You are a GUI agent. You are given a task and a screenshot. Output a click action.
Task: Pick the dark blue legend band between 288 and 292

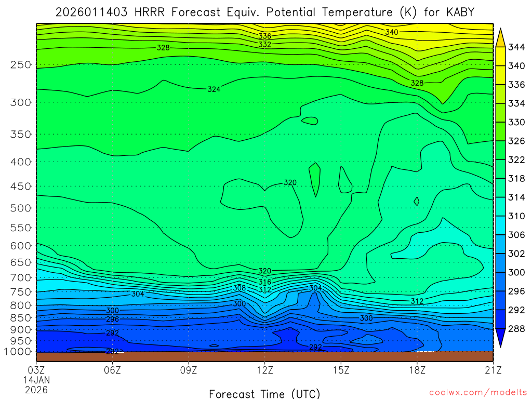coord(500,320)
